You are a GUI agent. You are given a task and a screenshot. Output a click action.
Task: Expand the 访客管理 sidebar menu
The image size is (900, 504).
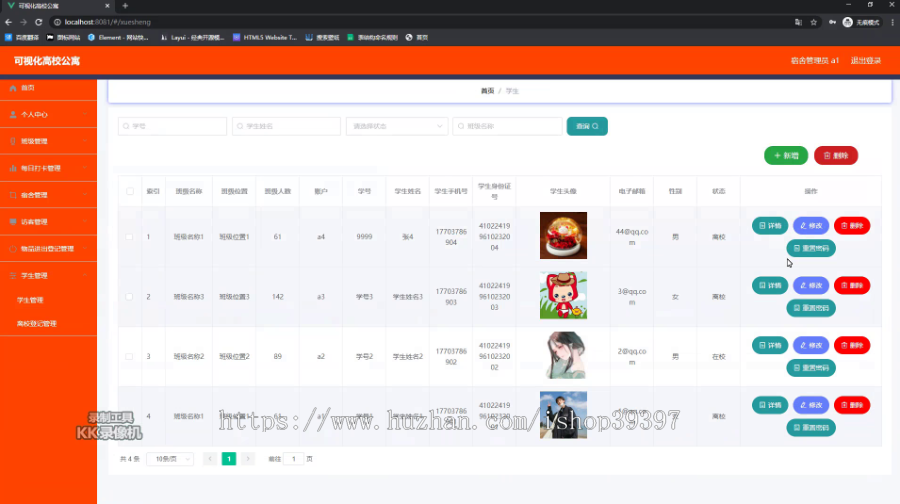tap(48, 222)
